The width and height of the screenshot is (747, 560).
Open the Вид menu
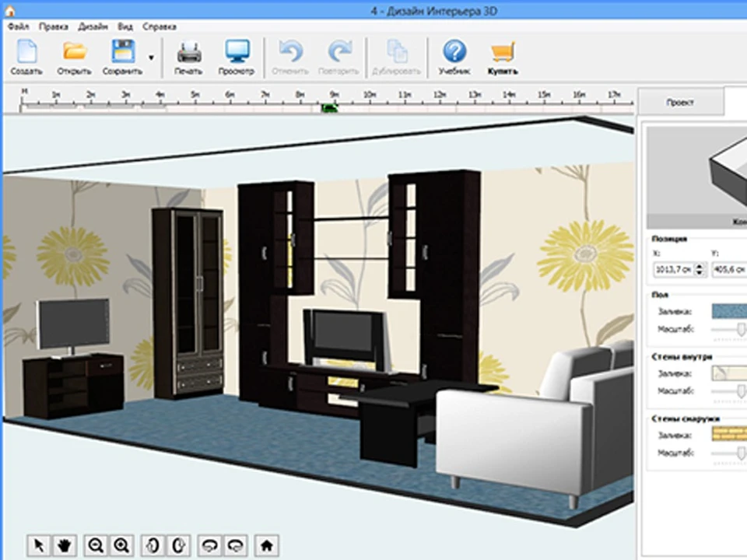(125, 26)
